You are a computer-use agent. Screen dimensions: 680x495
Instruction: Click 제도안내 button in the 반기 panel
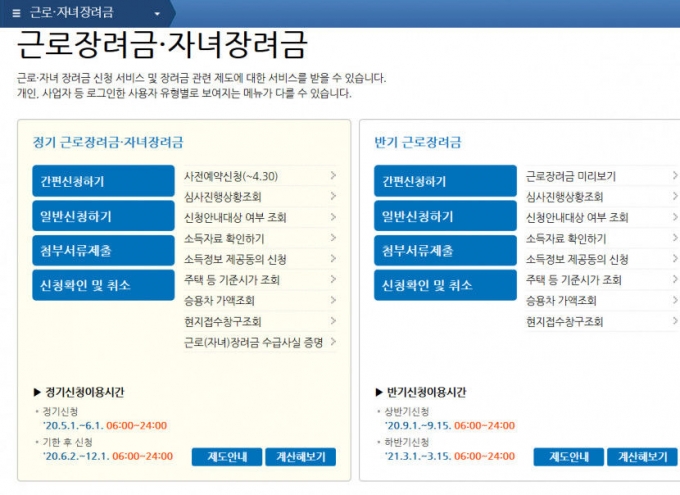[x=568, y=457]
